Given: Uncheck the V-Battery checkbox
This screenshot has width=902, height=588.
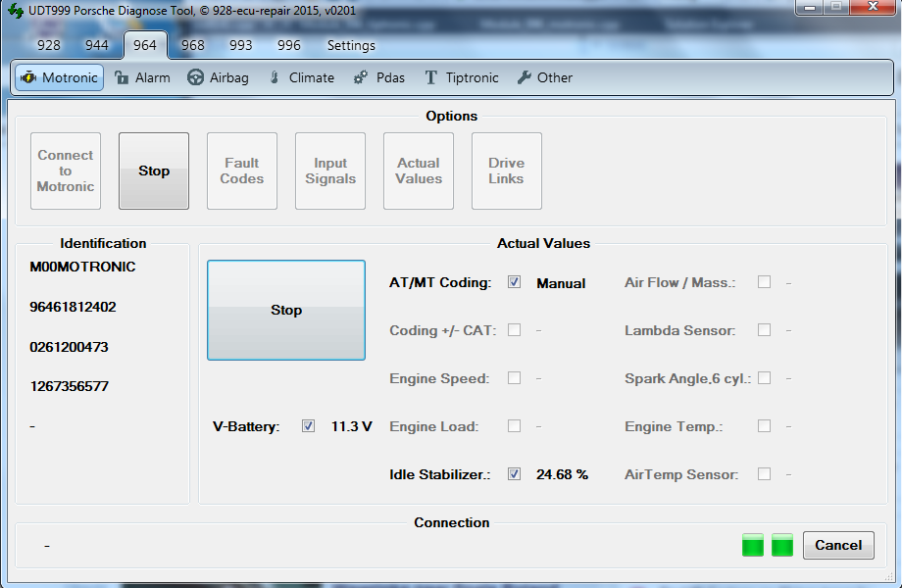Looking at the screenshot, I should click(309, 426).
